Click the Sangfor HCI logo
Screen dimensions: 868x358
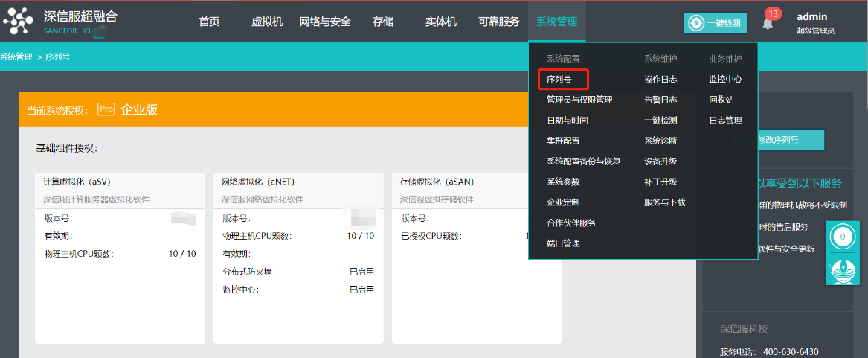[60, 22]
